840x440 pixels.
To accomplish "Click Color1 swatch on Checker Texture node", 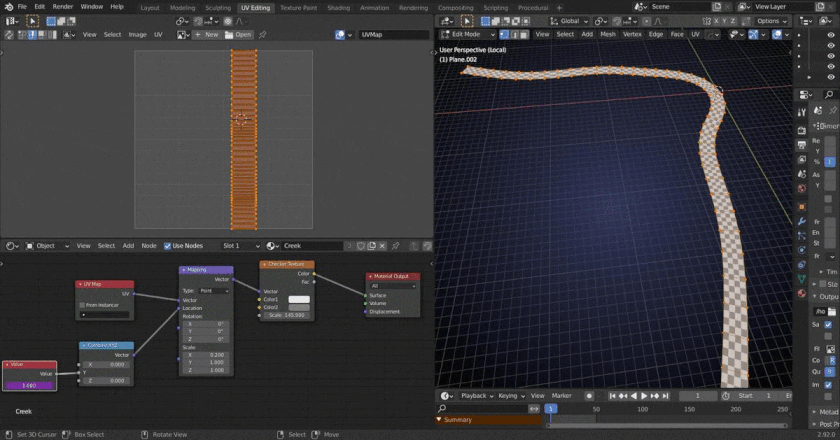I will 299,299.
